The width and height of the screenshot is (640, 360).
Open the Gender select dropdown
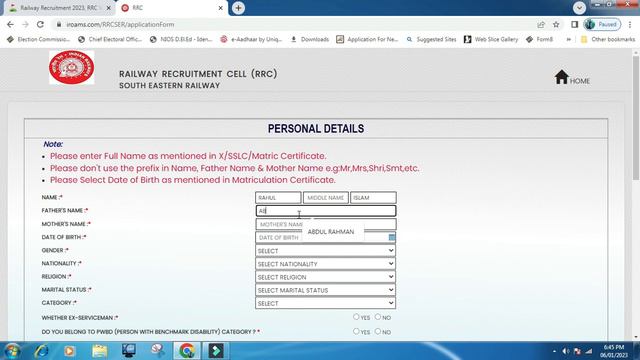[325, 251]
